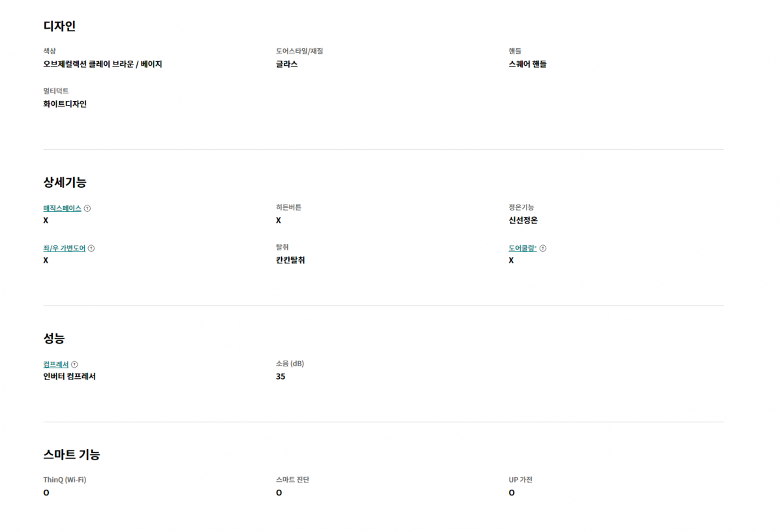Click the noise value 35
The image size is (783, 532).
[x=281, y=377]
